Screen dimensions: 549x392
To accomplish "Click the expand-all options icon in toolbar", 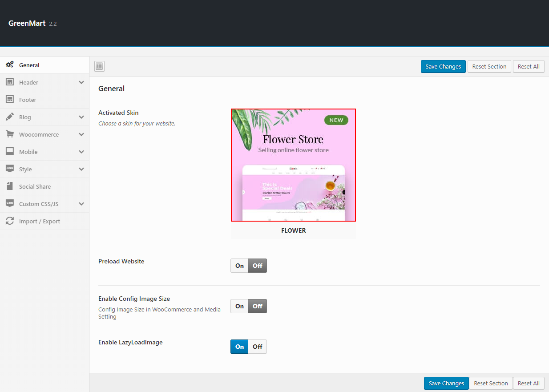I will (x=99, y=66).
